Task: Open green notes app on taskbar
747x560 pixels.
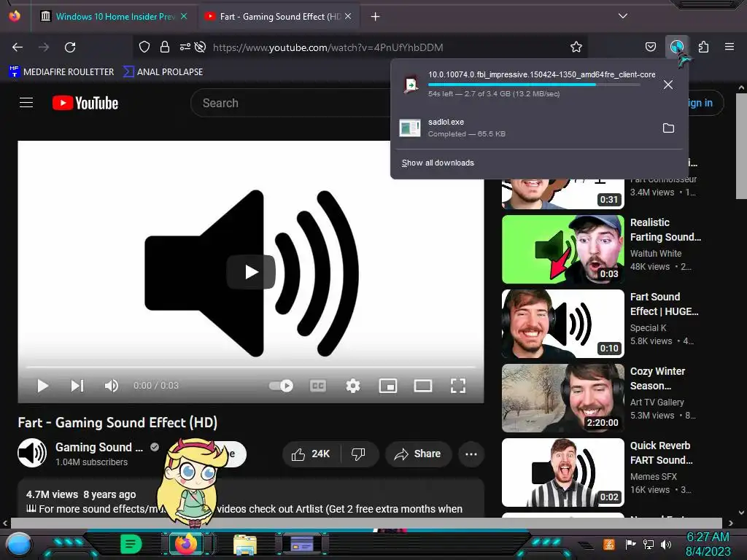Action: [131, 544]
